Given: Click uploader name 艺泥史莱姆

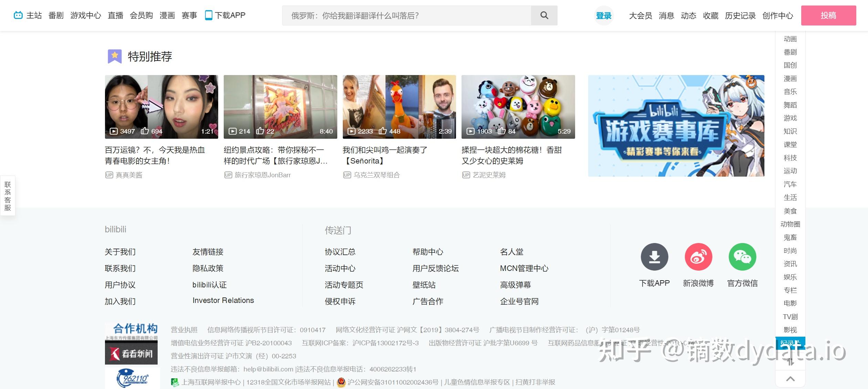Looking at the screenshot, I should (x=489, y=175).
